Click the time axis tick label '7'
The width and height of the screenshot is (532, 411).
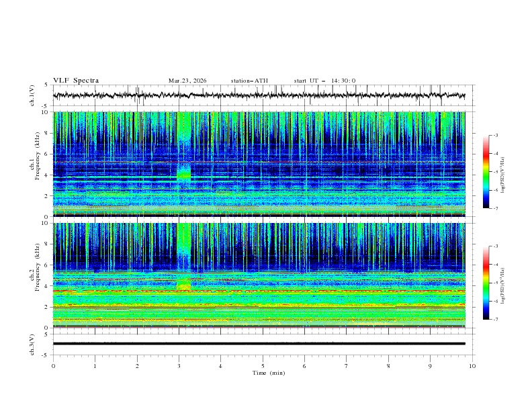(347, 366)
